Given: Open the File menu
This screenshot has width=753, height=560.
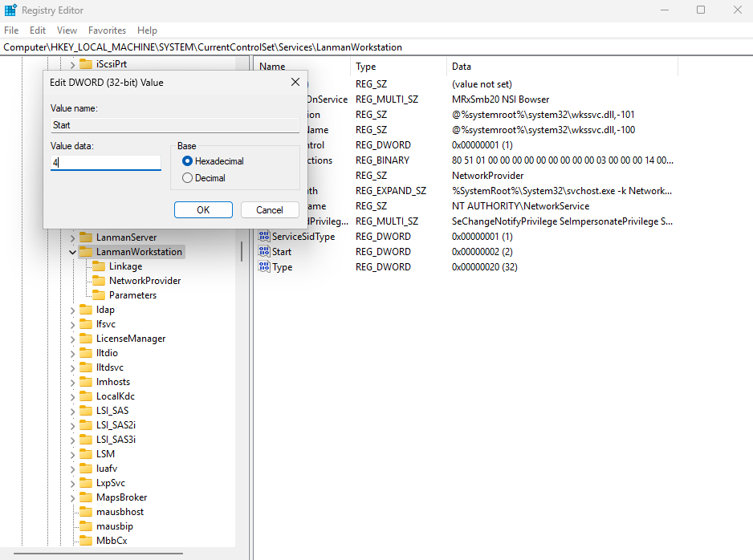Looking at the screenshot, I should click(11, 30).
